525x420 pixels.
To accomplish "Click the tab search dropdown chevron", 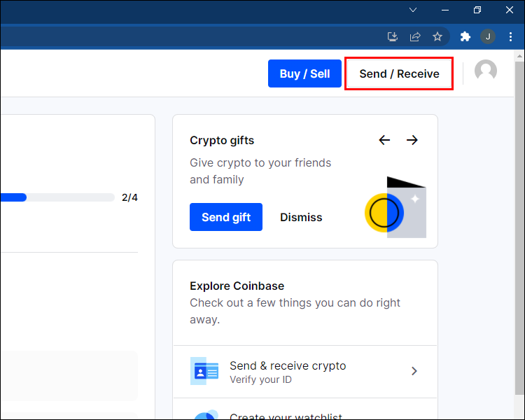I will coord(413,10).
